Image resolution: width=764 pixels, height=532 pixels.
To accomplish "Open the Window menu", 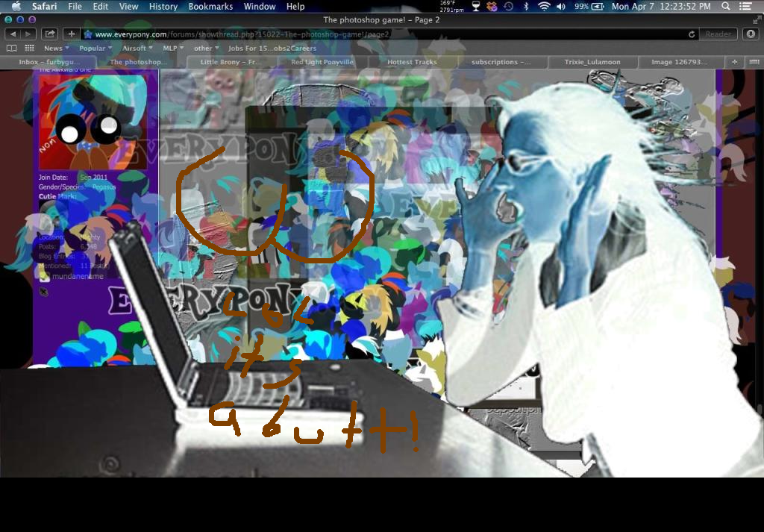I will point(260,6).
